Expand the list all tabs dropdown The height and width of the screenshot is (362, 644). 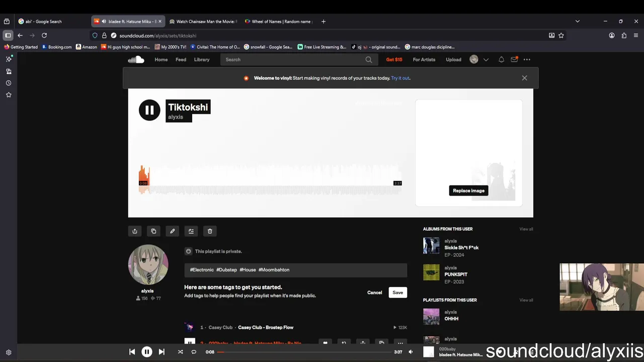coord(578,22)
